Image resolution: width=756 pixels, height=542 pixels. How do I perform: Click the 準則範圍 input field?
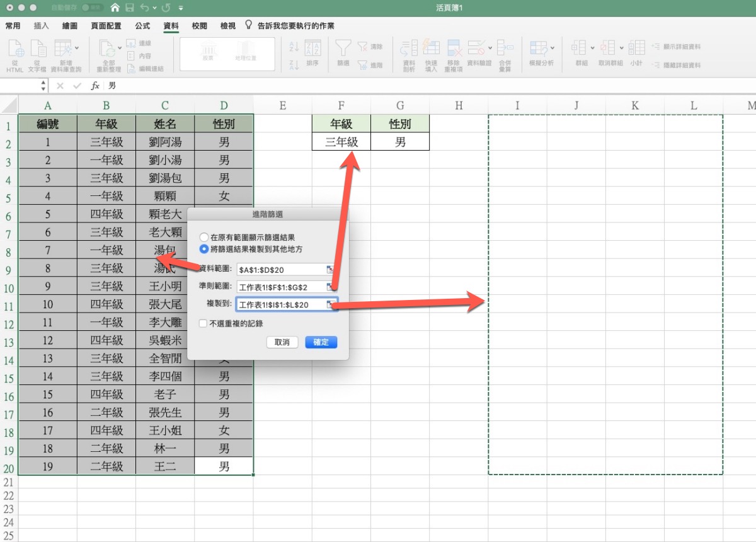coord(280,287)
